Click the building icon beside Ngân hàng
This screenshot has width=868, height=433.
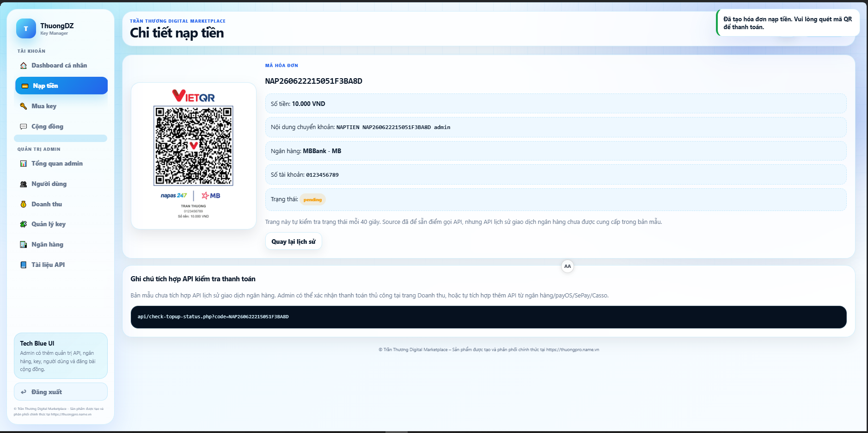(x=24, y=245)
